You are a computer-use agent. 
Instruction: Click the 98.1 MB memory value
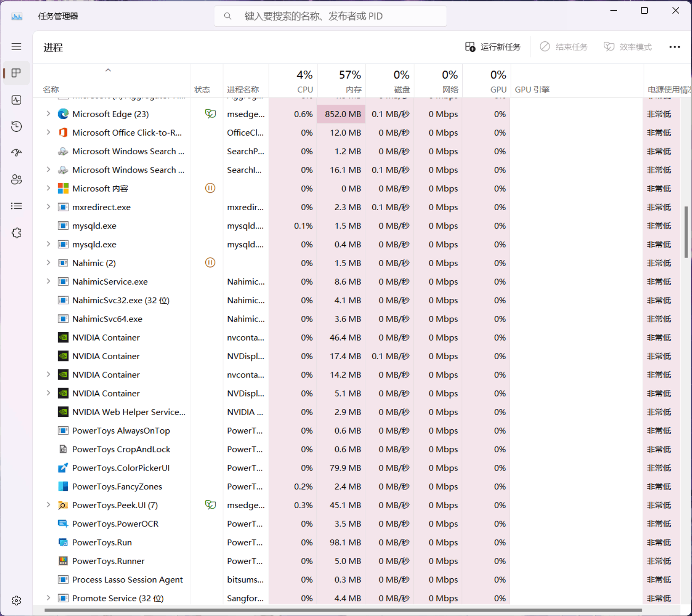point(345,542)
